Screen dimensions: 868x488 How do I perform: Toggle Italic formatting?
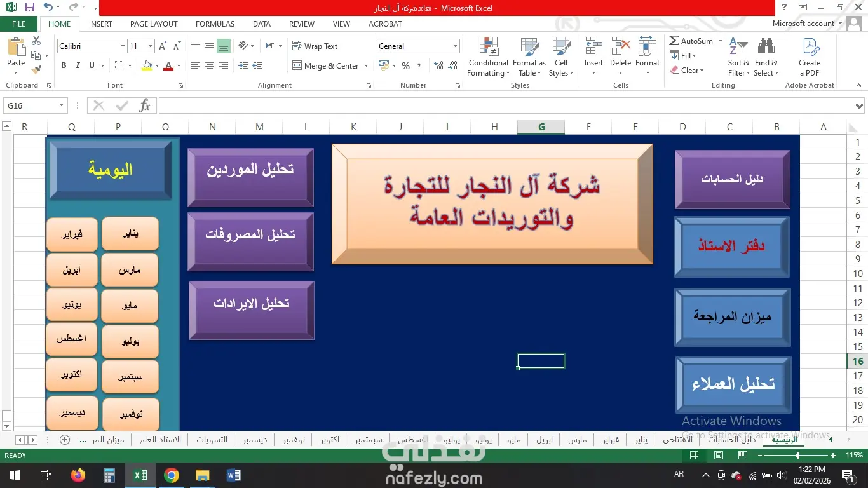click(78, 65)
